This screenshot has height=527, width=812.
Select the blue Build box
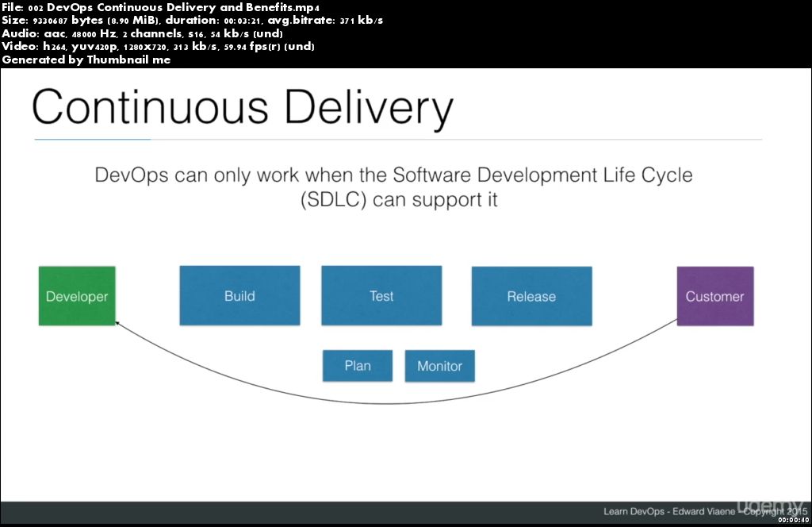coord(239,296)
